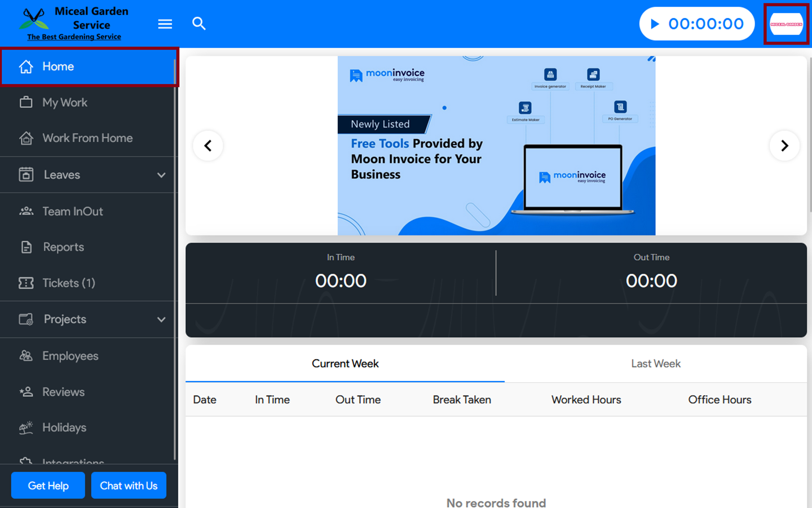Show next banner slide
Image resolution: width=812 pixels, height=508 pixels.
pos(784,146)
